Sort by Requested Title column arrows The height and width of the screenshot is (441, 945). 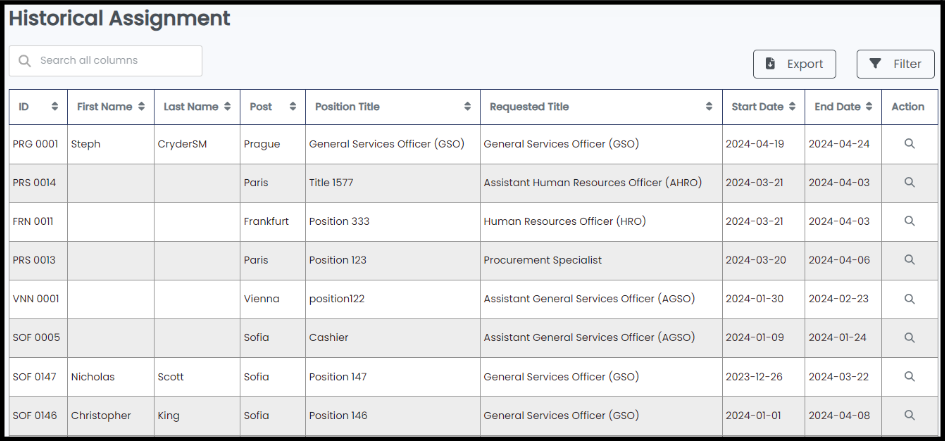click(x=709, y=107)
